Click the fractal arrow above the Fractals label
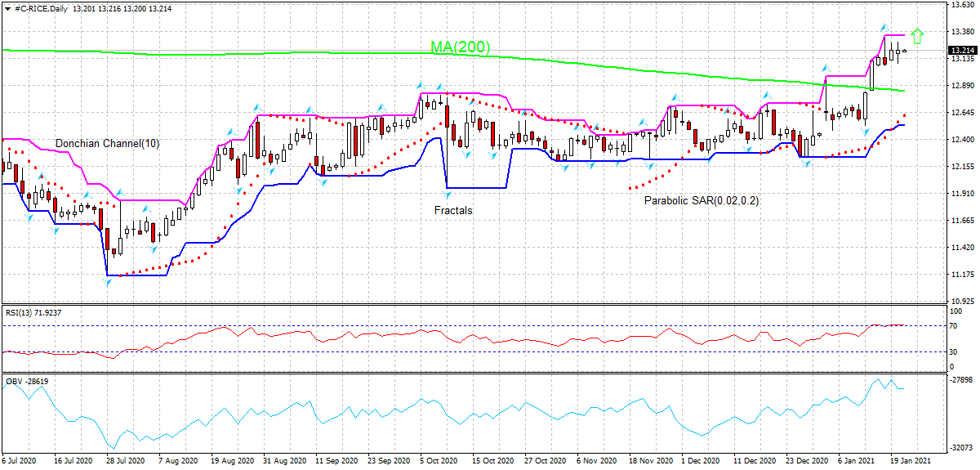980x470 pixels. 447,195
